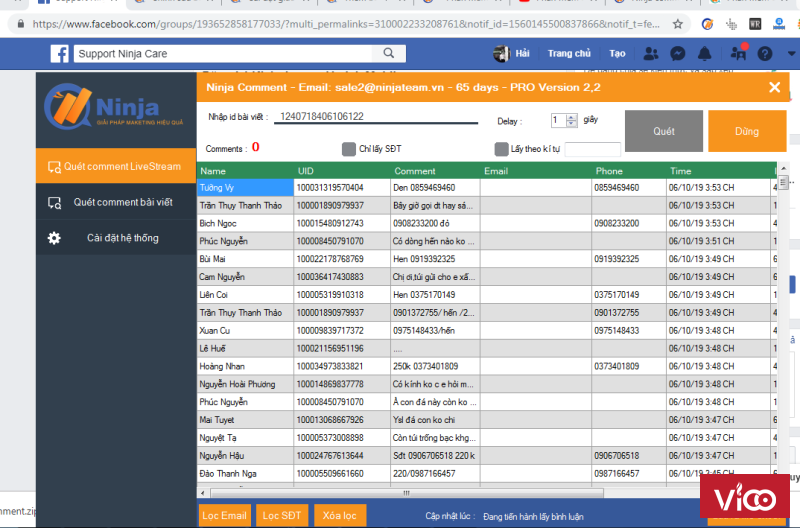This screenshot has width=800, height=528.
Task: Select the Hoàng Nhan row
Action: tap(487, 366)
